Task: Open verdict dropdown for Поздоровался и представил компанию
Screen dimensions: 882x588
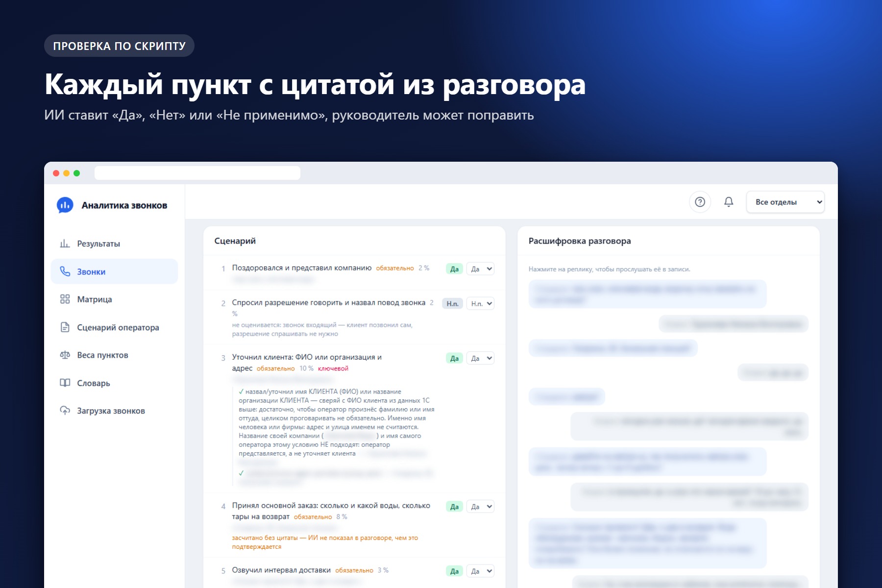Action: tap(480, 269)
